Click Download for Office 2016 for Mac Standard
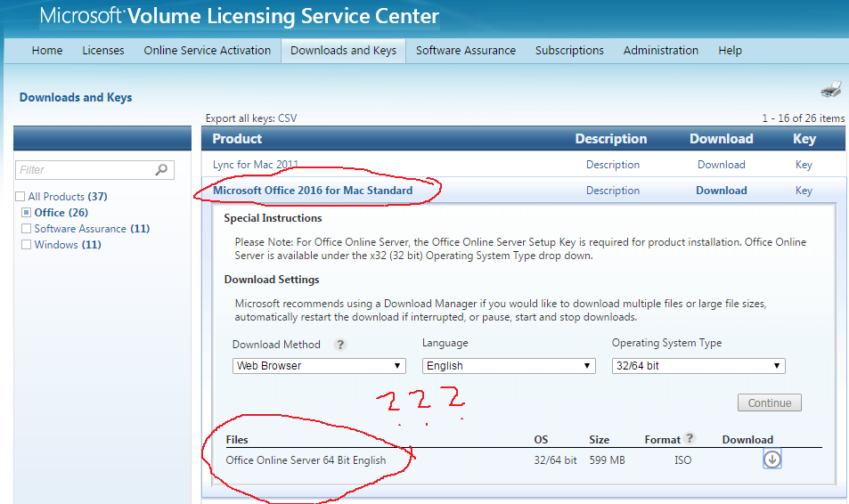Image resolution: width=849 pixels, height=504 pixels. click(722, 191)
